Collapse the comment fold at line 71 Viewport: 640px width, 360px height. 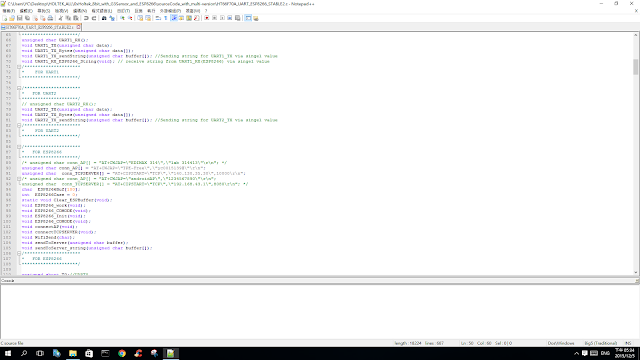click(x=19, y=67)
